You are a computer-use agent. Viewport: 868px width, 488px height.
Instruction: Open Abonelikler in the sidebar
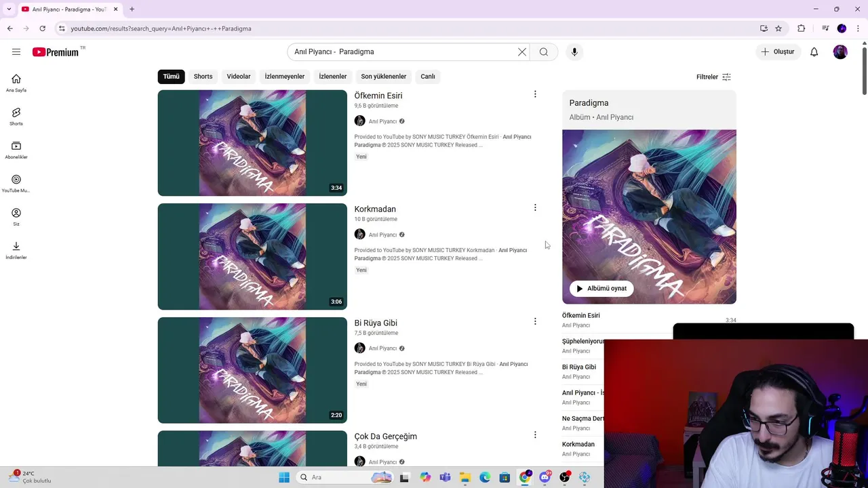click(x=16, y=150)
